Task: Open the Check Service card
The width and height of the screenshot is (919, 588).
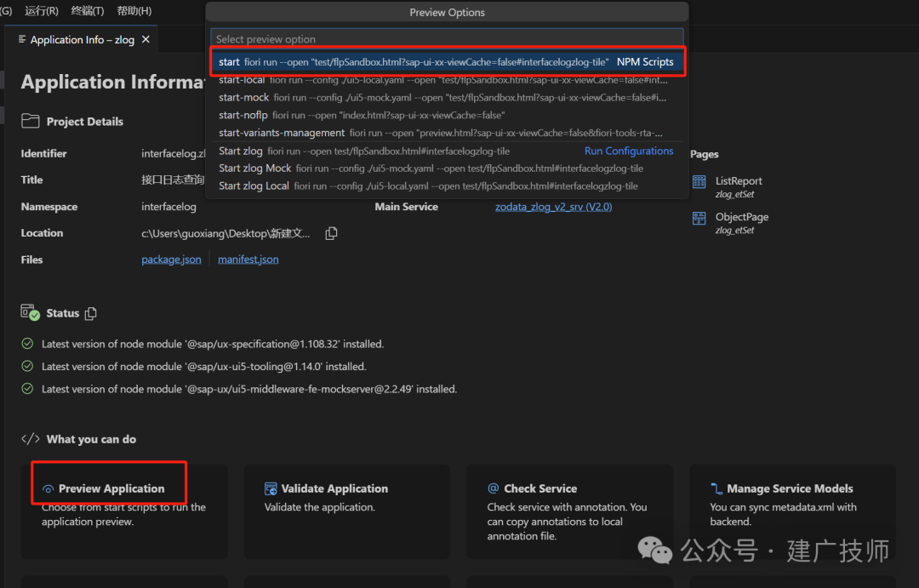Action: pos(569,511)
